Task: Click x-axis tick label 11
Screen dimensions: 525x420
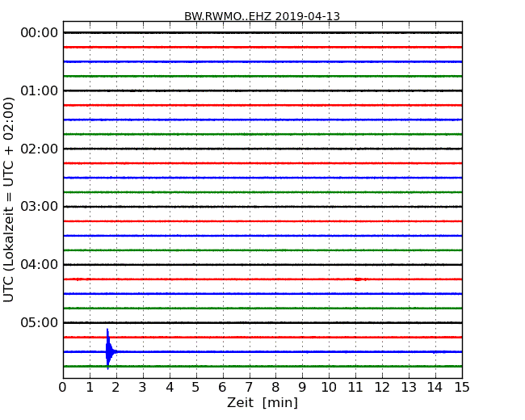Action: click(355, 387)
